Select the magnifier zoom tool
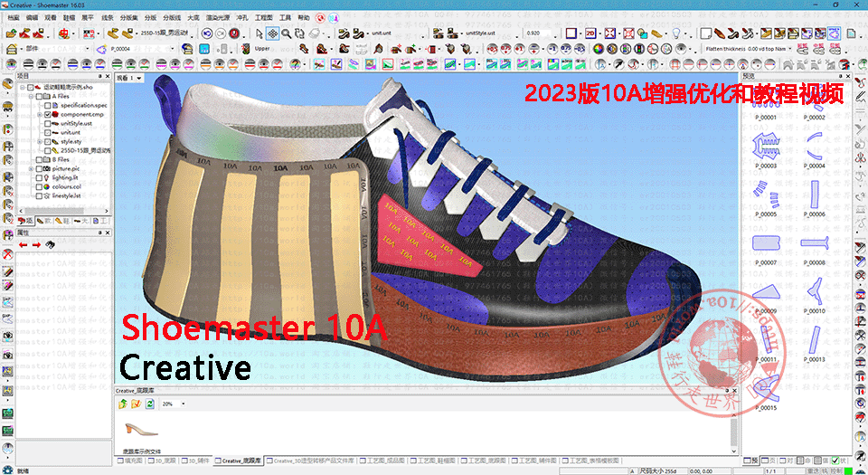 [x=287, y=33]
